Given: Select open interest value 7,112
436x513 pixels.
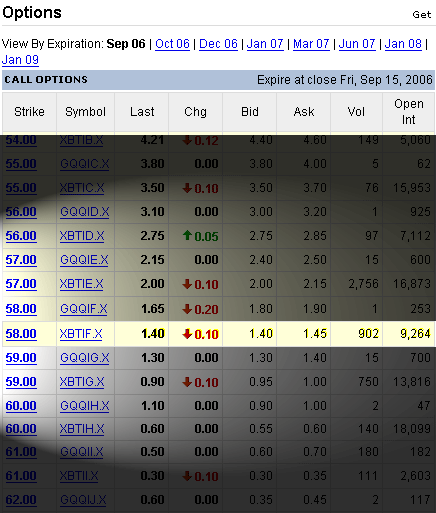Looking at the screenshot, I should pyautogui.click(x=415, y=236).
